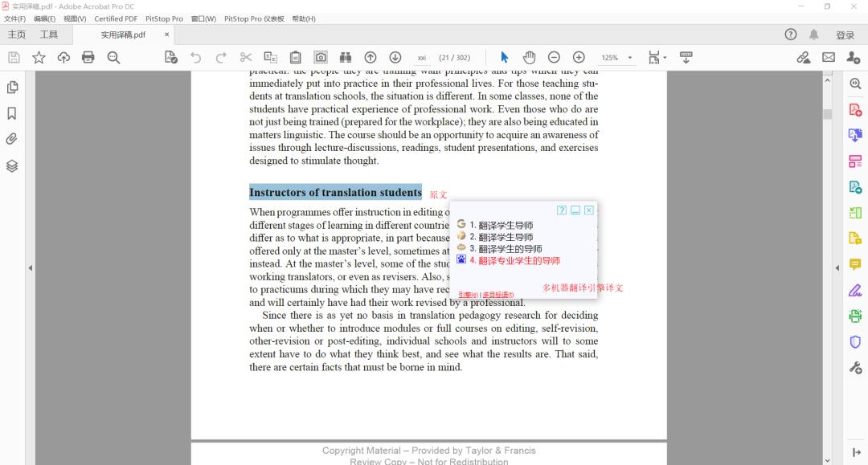Close the translation popup window
This screenshot has height=465, width=868.
tap(589, 210)
